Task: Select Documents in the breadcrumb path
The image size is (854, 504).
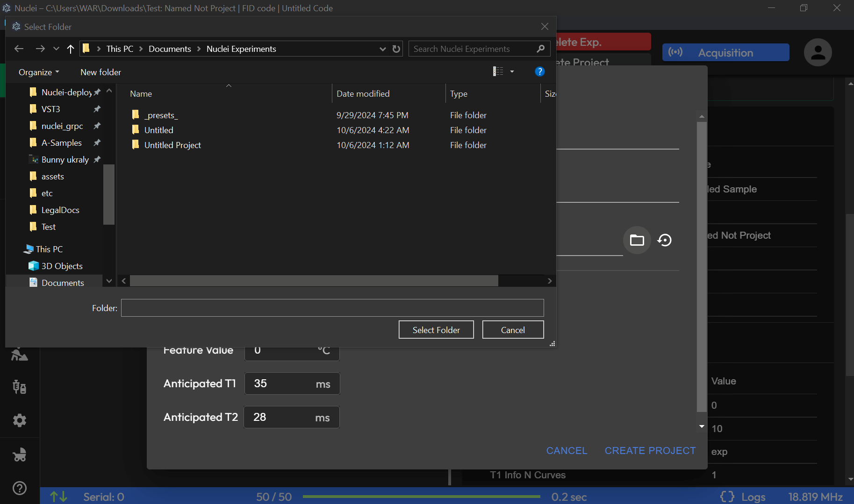Action: pos(170,49)
